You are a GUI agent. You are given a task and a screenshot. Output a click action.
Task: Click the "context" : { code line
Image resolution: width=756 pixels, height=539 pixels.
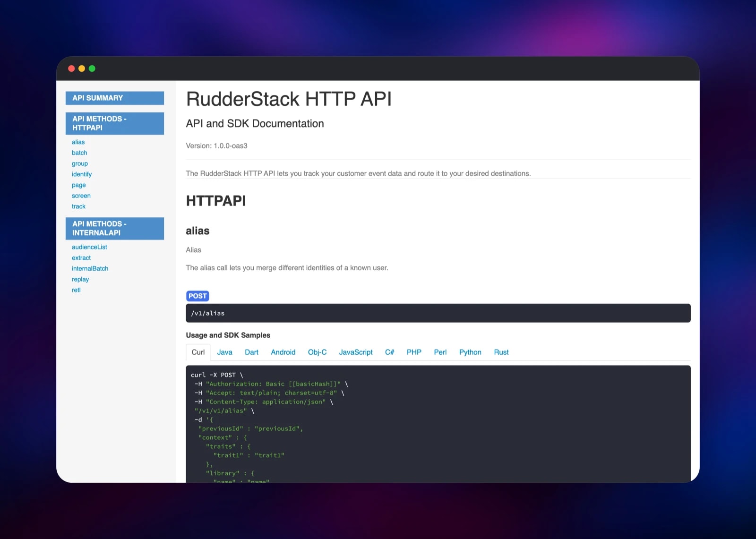coord(223,438)
